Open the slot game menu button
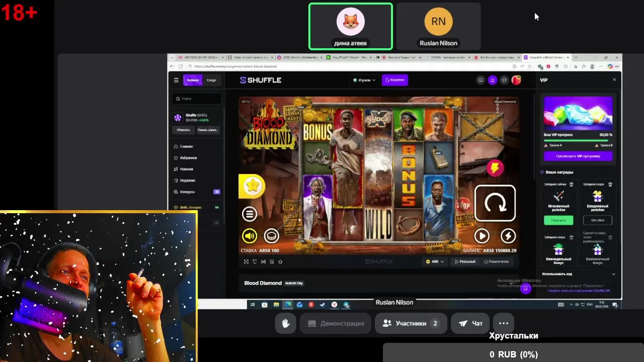The width and height of the screenshot is (644, 362). point(250,214)
